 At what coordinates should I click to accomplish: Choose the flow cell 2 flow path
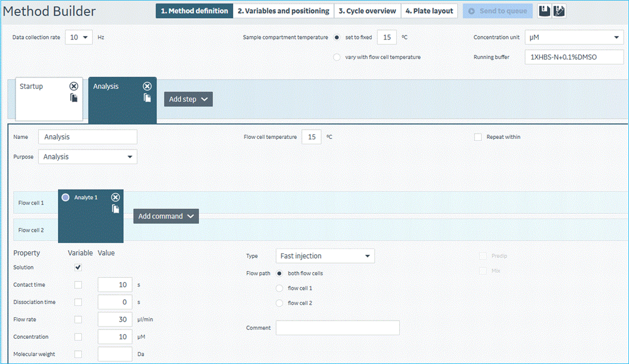(x=279, y=303)
